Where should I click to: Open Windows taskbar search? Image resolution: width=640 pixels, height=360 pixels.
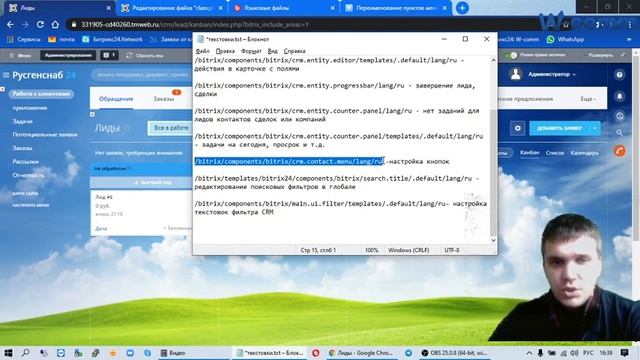25,353
